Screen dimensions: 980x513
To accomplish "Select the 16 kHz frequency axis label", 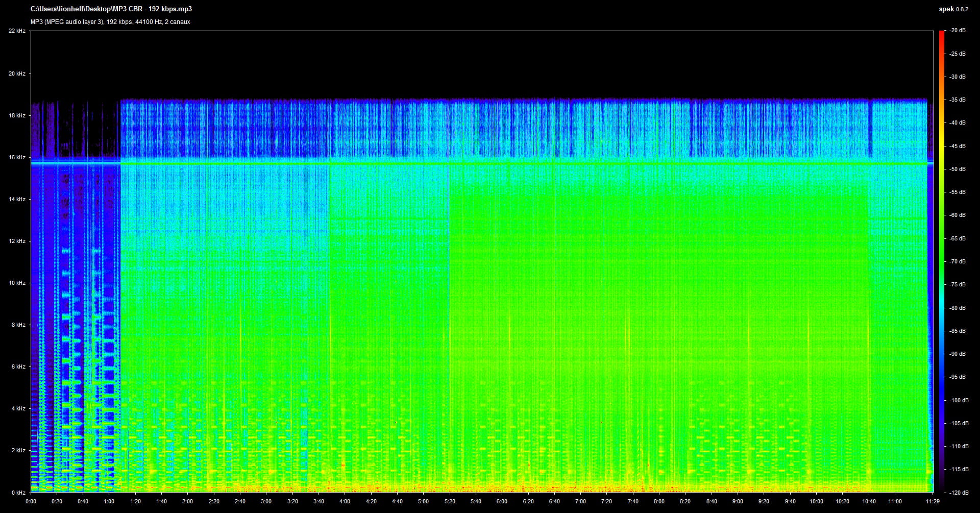I will [x=17, y=158].
